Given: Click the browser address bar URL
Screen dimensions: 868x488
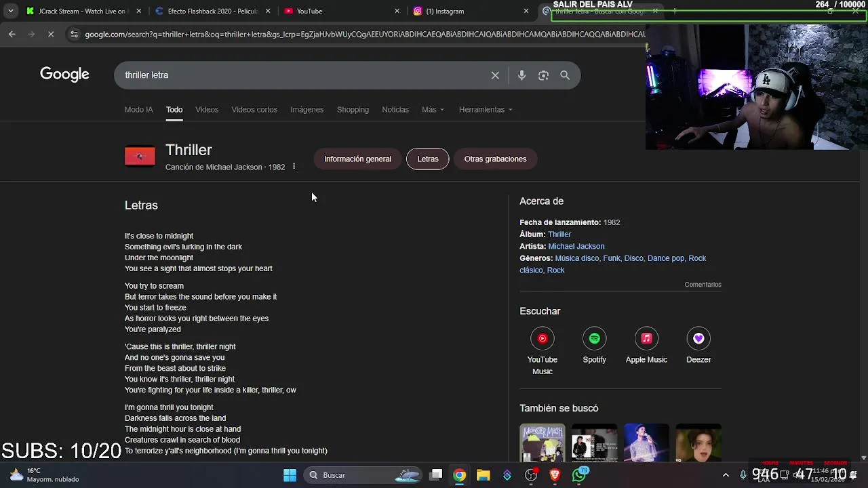Looking at the screenshot, I should [365, 34].
